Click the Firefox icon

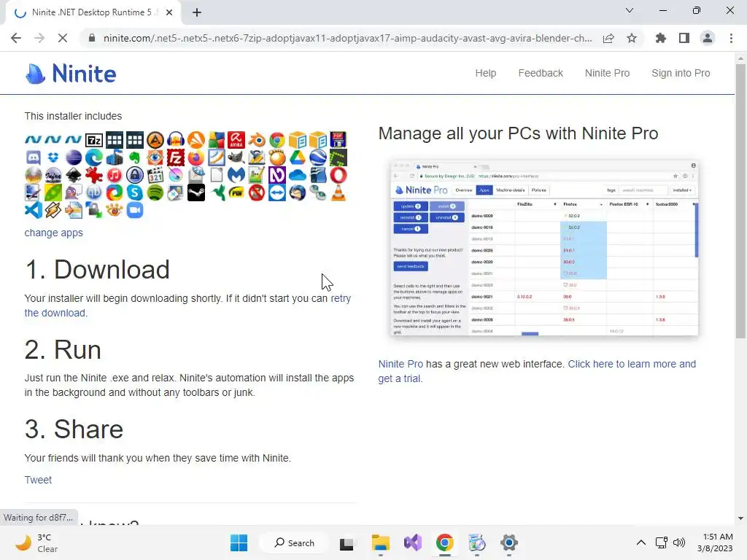196,157
